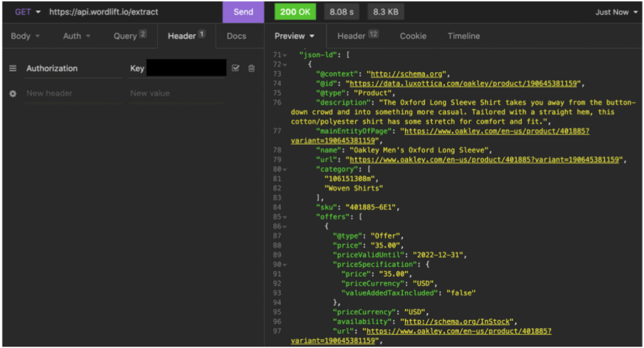Image resolution: width=644 pixels, height=348 pixels.
Task: Open the http://schema.org context link
Action: tap(406, 74)
